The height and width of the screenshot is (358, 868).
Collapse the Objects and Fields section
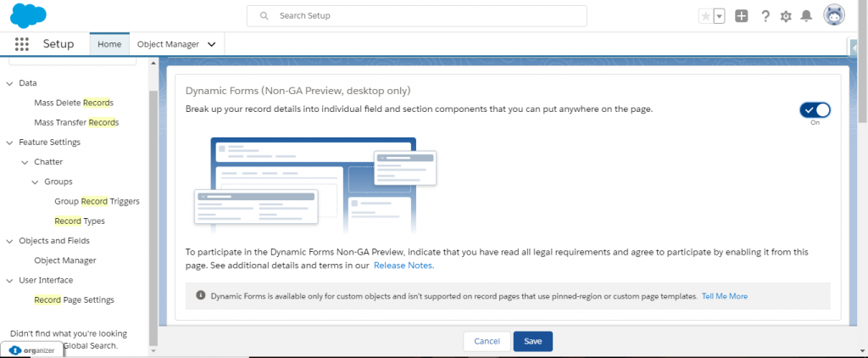(x=9, y=241)
